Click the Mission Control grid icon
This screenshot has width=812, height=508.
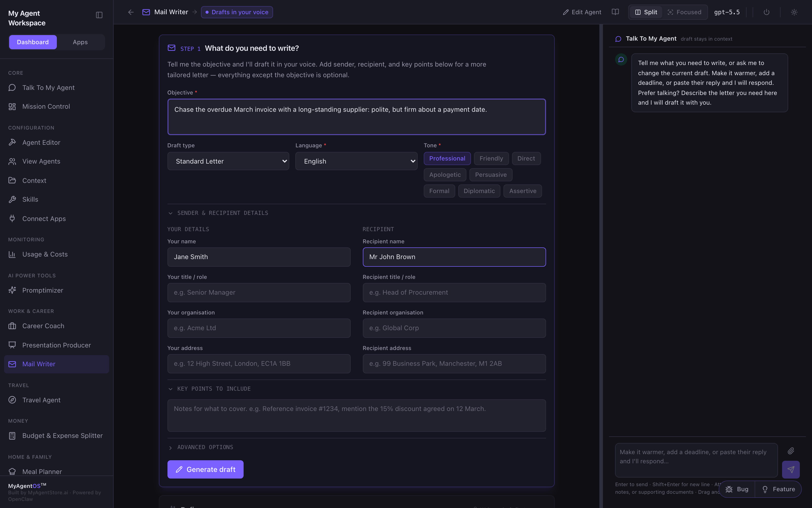coord(12,106)
